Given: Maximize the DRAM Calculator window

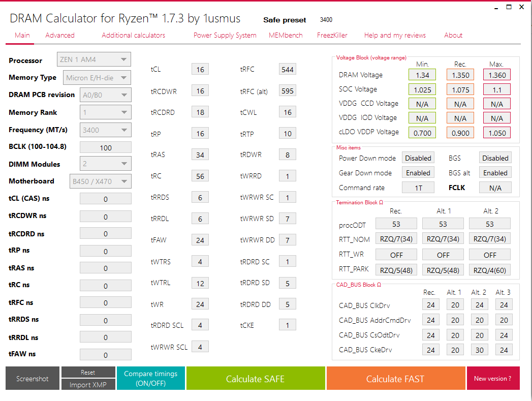Looking at the screenshot, I should point(509,7).
